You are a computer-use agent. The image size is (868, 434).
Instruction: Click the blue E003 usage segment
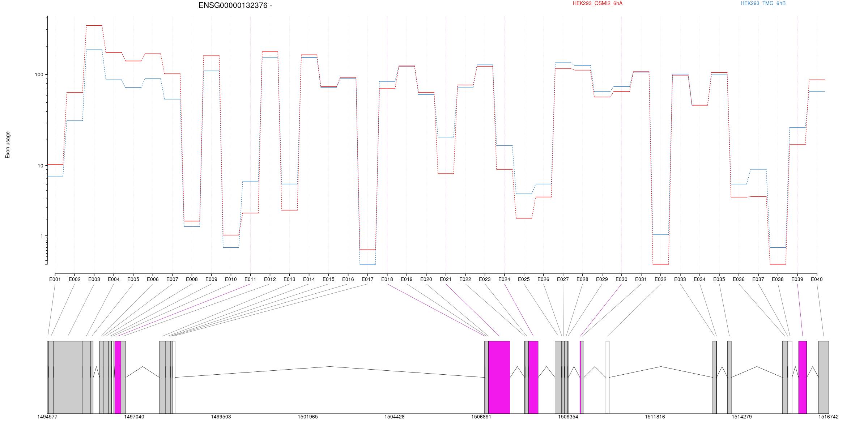coord(94,50)
